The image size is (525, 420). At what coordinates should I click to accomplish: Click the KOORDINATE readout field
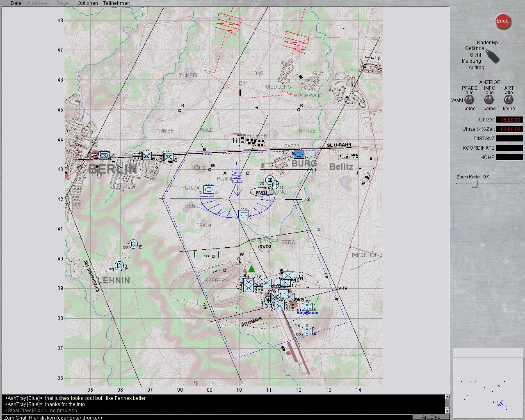509,148
